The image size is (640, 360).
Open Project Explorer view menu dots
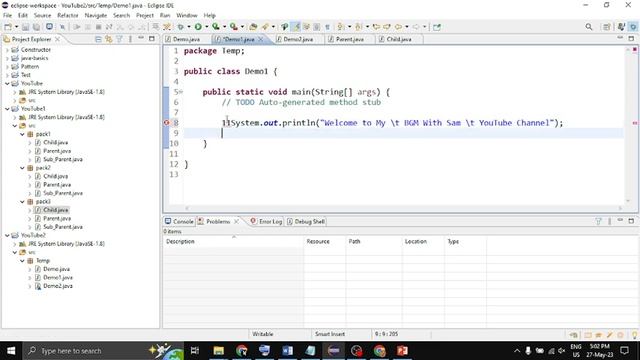[130, 39]
